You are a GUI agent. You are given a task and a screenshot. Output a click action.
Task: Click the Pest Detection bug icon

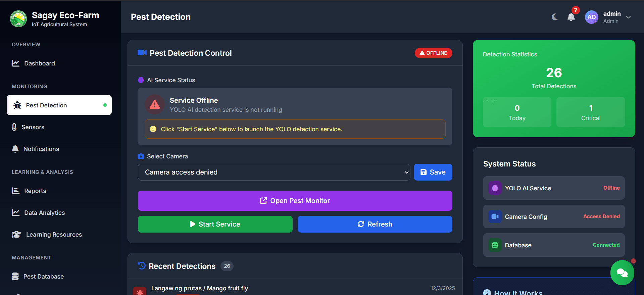tap(17, 105)
